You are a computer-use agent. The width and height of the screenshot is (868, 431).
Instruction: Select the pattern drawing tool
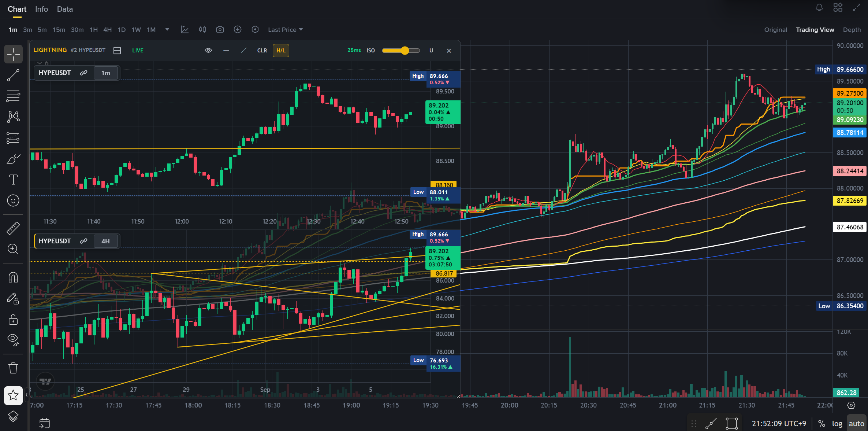[13, 117]
